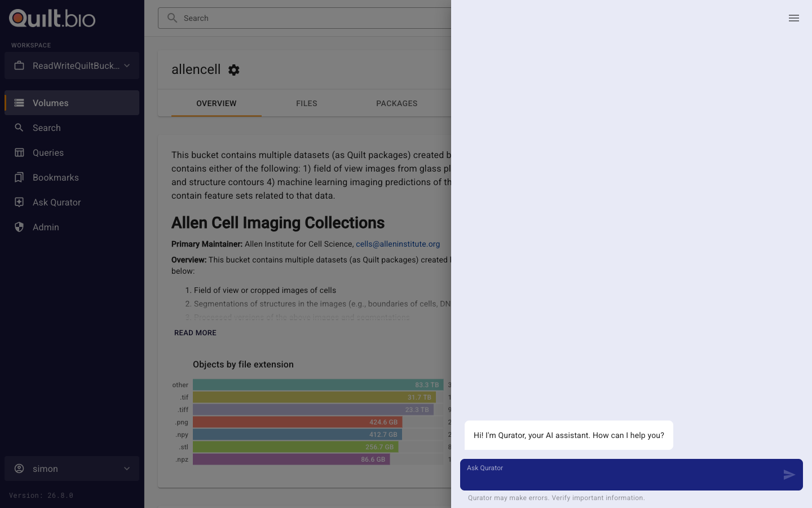Select the 'other' 83.3 TB bar

tap(318, 385)
